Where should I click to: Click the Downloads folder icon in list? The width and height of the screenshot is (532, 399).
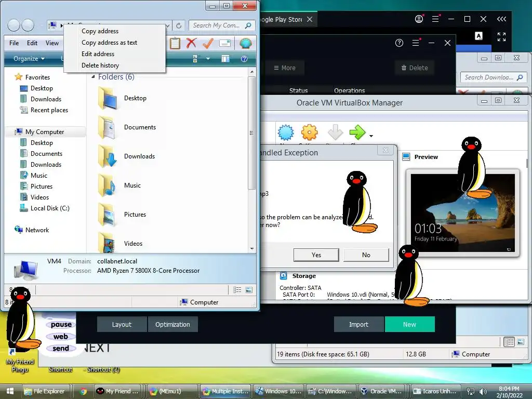(107, 156)
